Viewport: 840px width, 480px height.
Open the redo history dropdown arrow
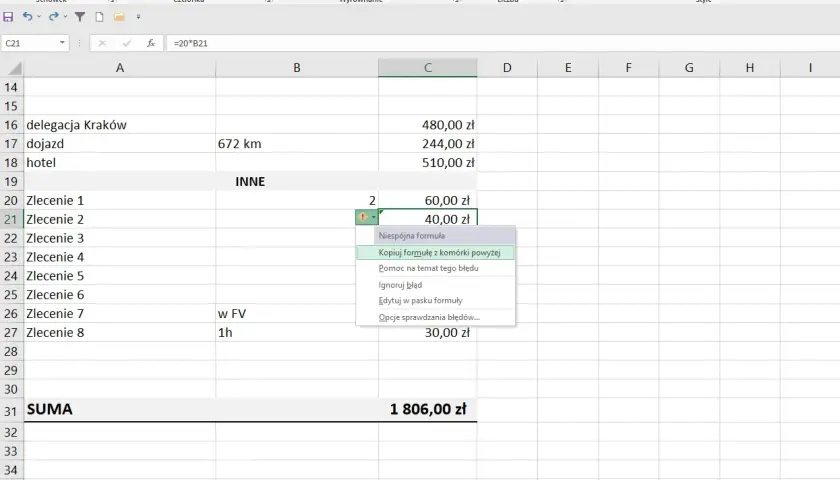[x=65, y=17]
